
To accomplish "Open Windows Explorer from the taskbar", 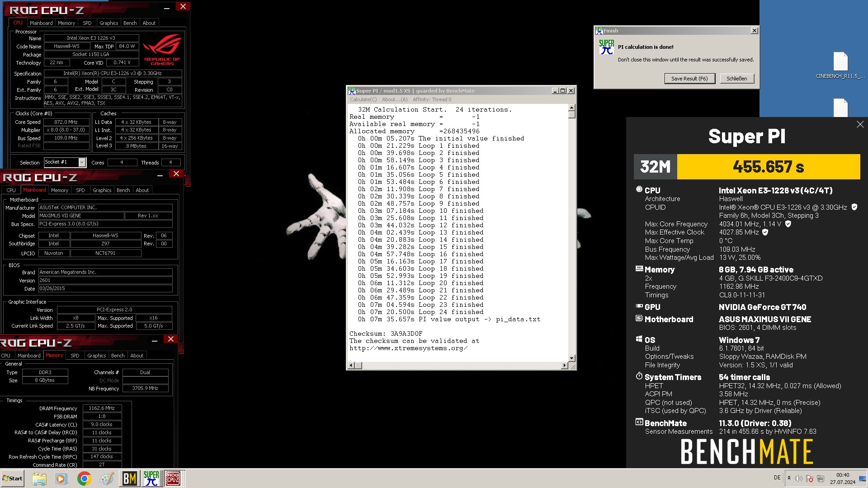I will pos(39,479).
